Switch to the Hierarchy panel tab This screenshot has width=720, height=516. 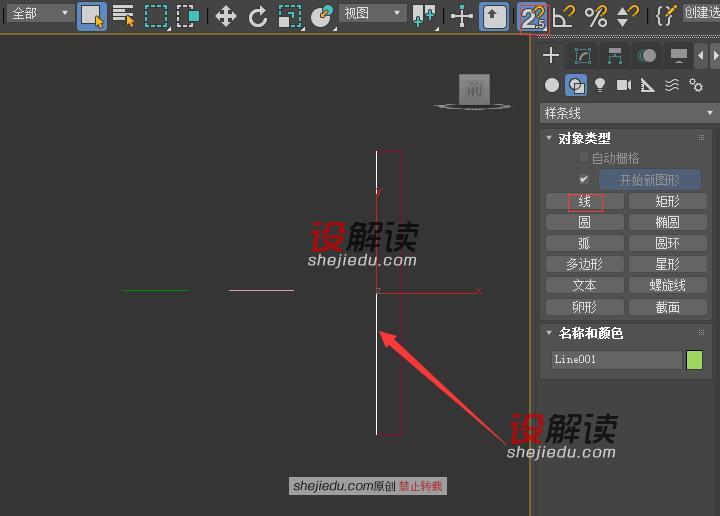(x=614, y=56)
